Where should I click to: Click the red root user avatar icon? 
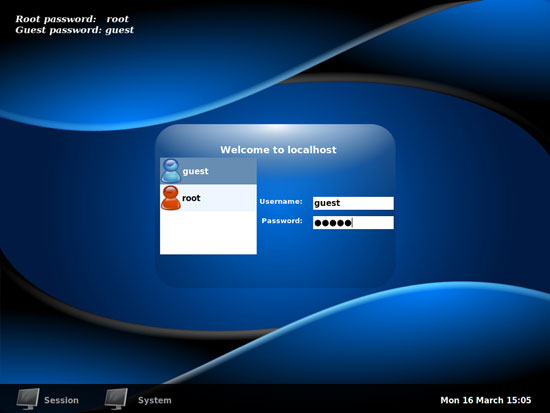pos(171,198)
